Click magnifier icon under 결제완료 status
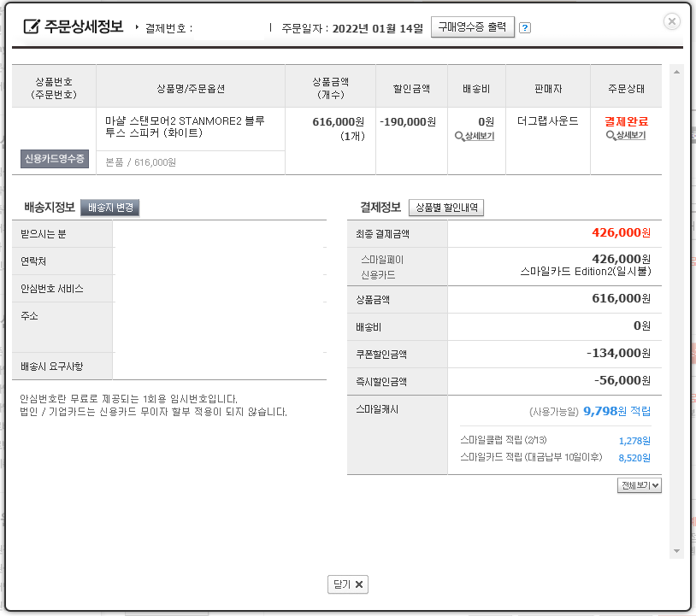 610,135
